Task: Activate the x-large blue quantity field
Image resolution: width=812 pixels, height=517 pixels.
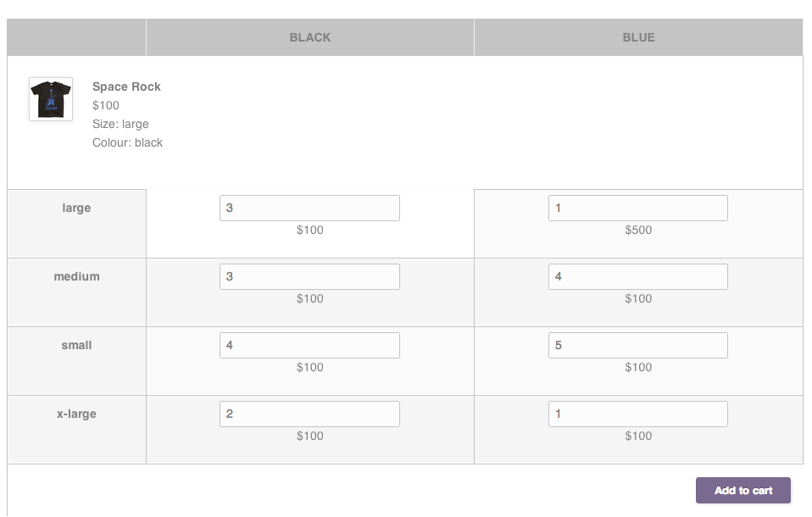Action: (x=638, y=414)
